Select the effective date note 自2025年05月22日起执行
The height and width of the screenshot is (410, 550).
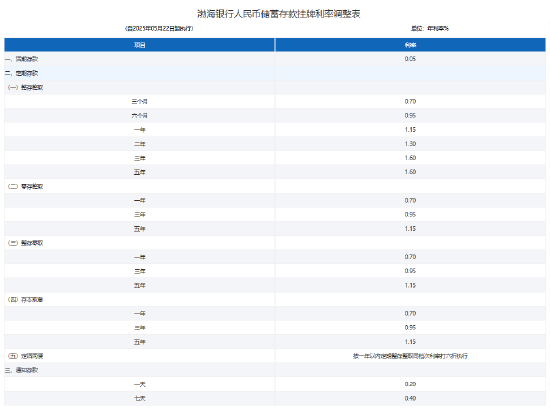[x=159, y=28]
